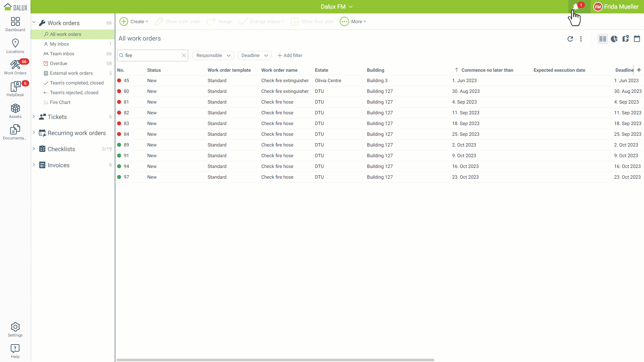The width and height of the screenshot is (644, 362).
Task: Open the Deadline filter dropdown
Action: 254,55
